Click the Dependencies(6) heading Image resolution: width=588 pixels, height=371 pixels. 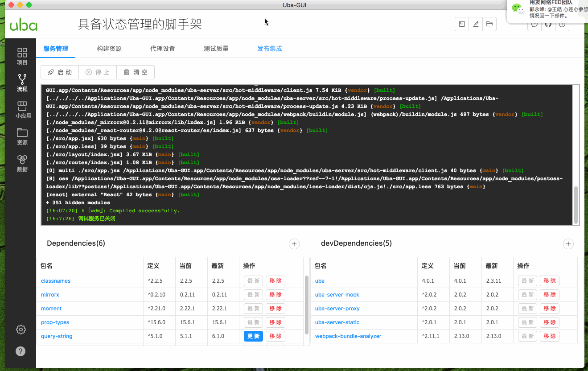pyautogui.click(x=76, y=243)
